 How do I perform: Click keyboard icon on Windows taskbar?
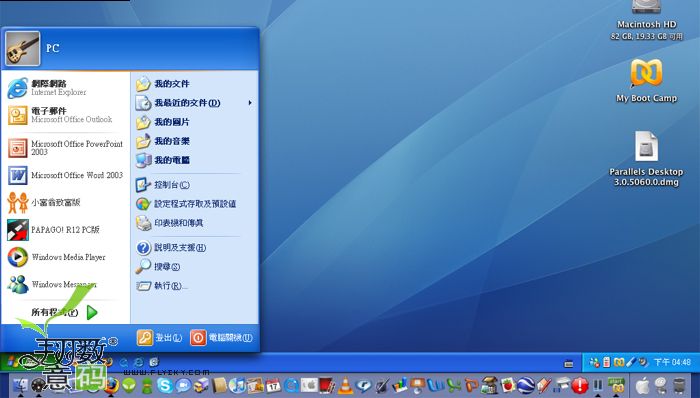pos(569,364)
